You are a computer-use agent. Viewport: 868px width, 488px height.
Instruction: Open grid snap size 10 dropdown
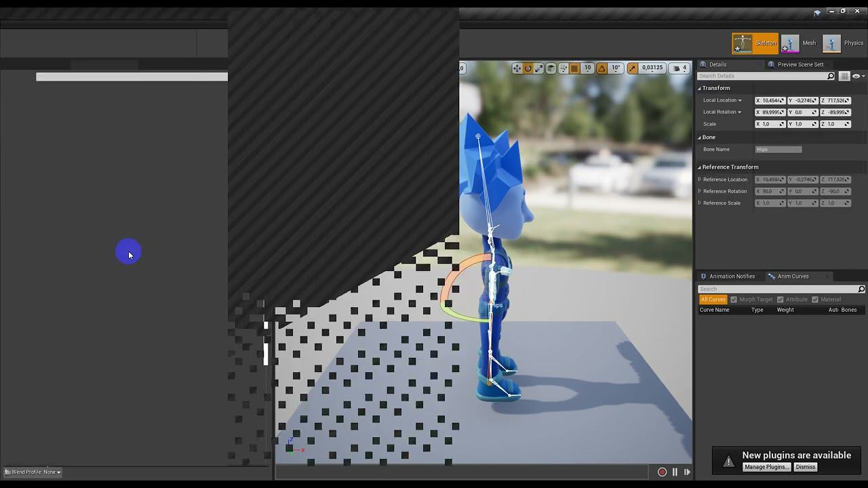point(588,68)
